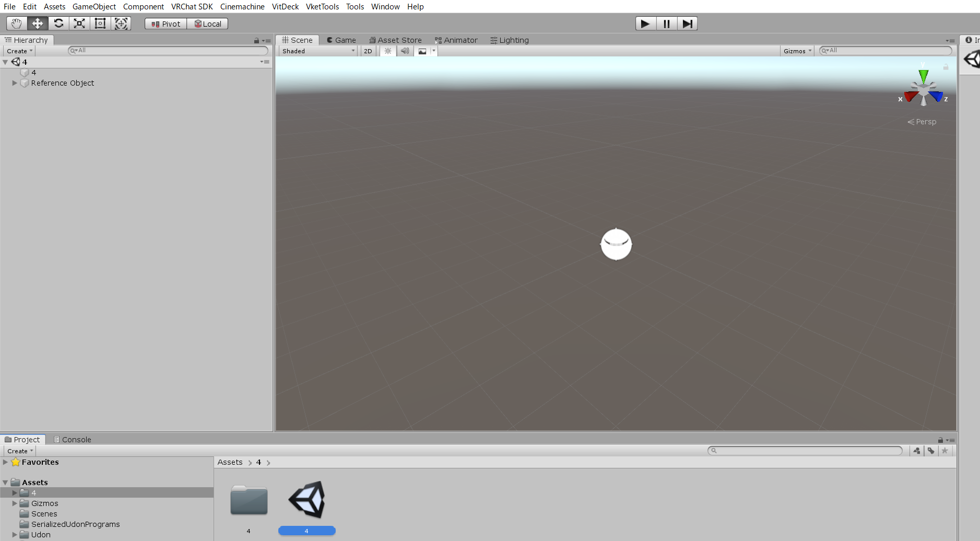This screenshot has width=980, height=541.
Task: Toggle Local handle rotation
Action: 207,24
